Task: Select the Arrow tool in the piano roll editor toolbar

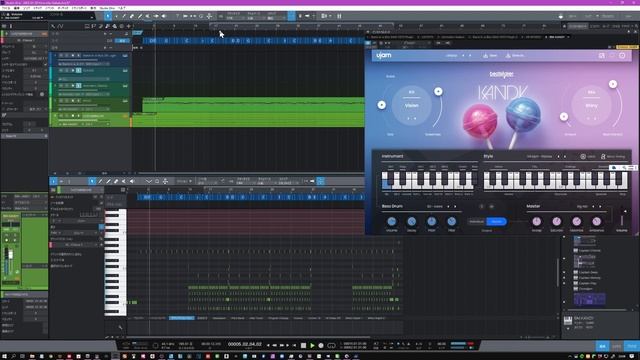Action: (92, 181)
